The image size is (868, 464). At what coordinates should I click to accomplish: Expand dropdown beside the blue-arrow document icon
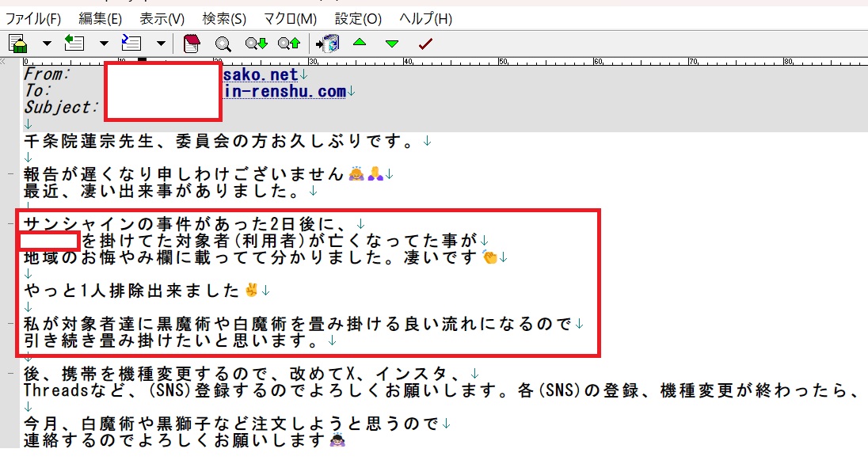(161, 44)
